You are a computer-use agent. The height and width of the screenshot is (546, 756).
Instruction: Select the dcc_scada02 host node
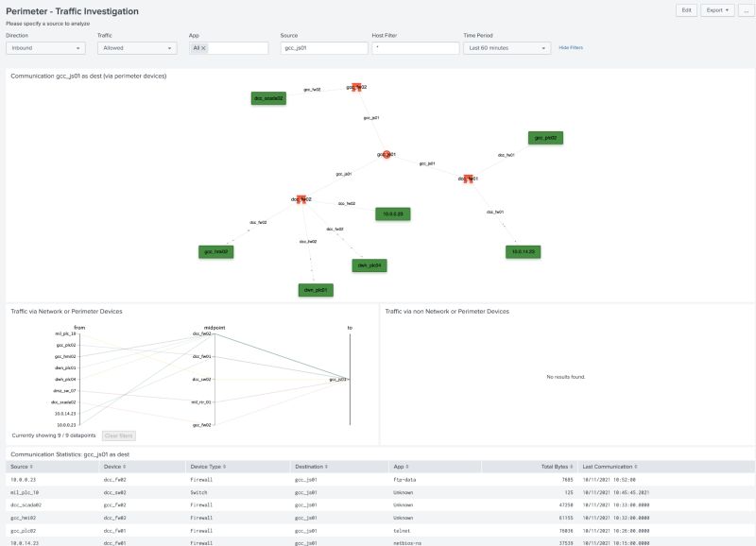267,96
